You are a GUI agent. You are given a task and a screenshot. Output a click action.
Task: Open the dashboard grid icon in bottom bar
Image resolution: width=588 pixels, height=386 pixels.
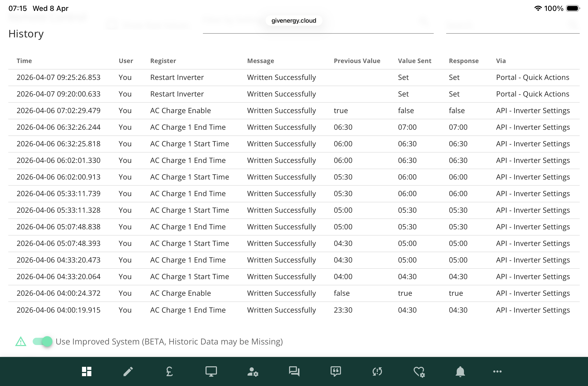pyautogui.click(x=86, y=371)
